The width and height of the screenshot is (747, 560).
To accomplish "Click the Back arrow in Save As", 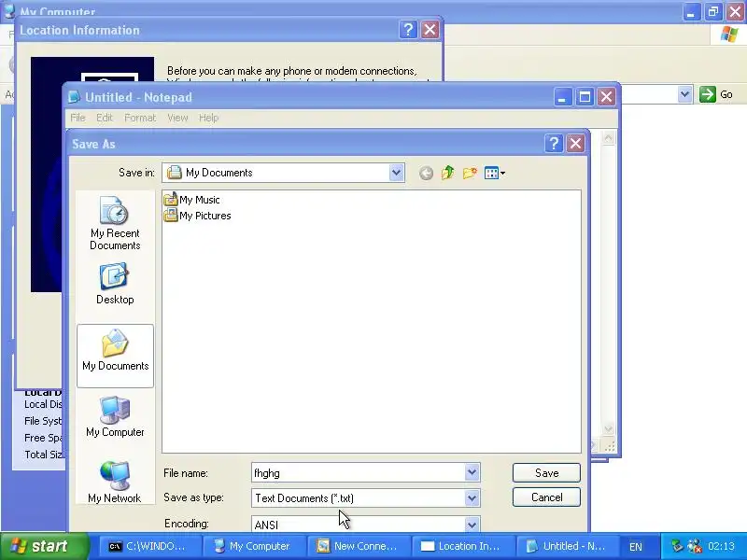I will pos(426,173).
